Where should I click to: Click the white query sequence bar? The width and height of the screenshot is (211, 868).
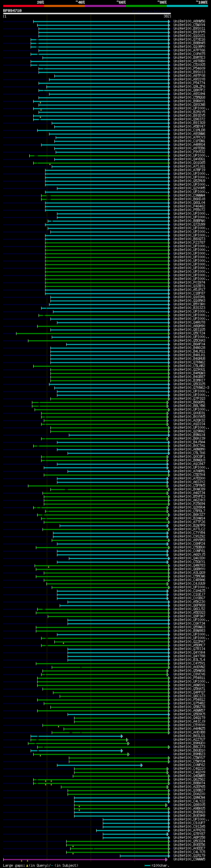[87, 14]
